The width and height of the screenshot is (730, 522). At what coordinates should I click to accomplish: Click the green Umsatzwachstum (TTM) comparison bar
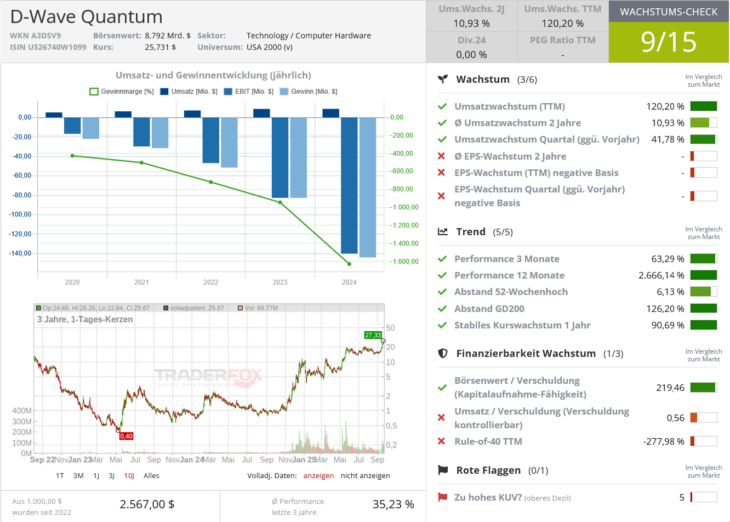click(703, 107)
